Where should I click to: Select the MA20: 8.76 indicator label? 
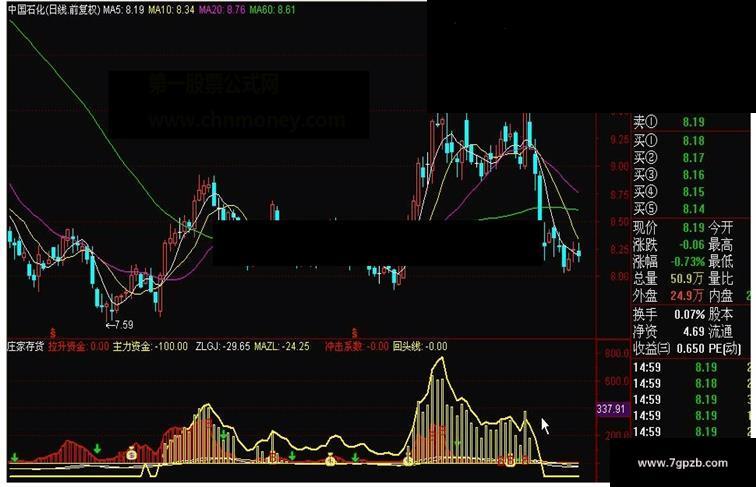click(x=222, y=10)
